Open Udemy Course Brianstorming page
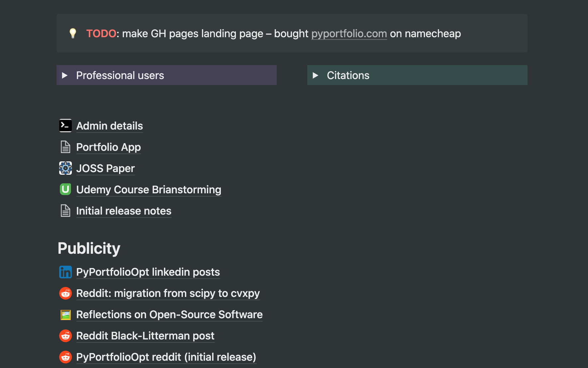The height and width of the screenshot is (368, 588). 149,190
